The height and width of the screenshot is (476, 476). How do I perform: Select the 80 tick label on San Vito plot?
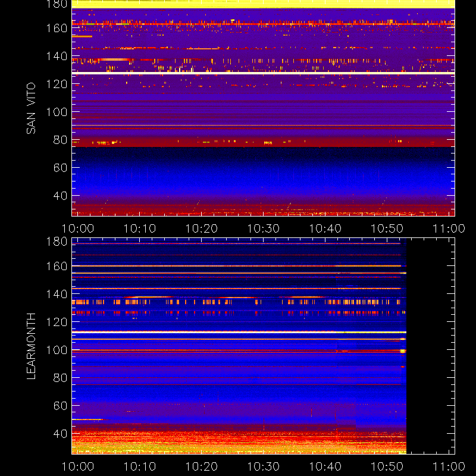60,140
